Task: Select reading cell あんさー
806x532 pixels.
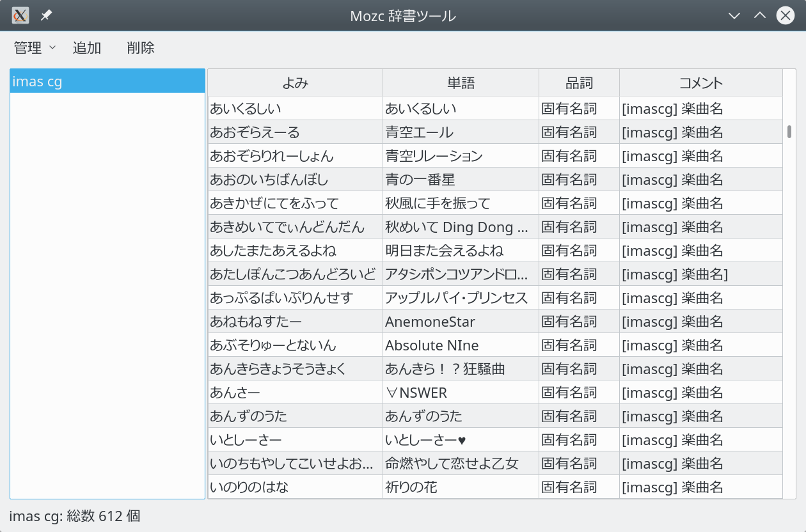Action: 296,393
